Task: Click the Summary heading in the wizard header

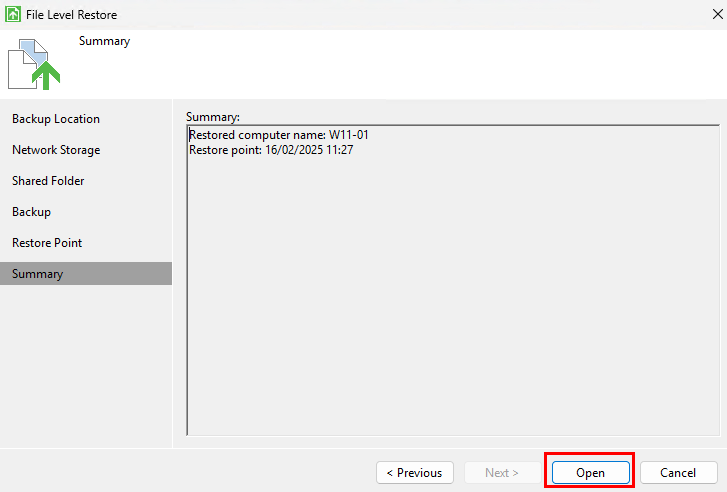Action: click(104, 42)
